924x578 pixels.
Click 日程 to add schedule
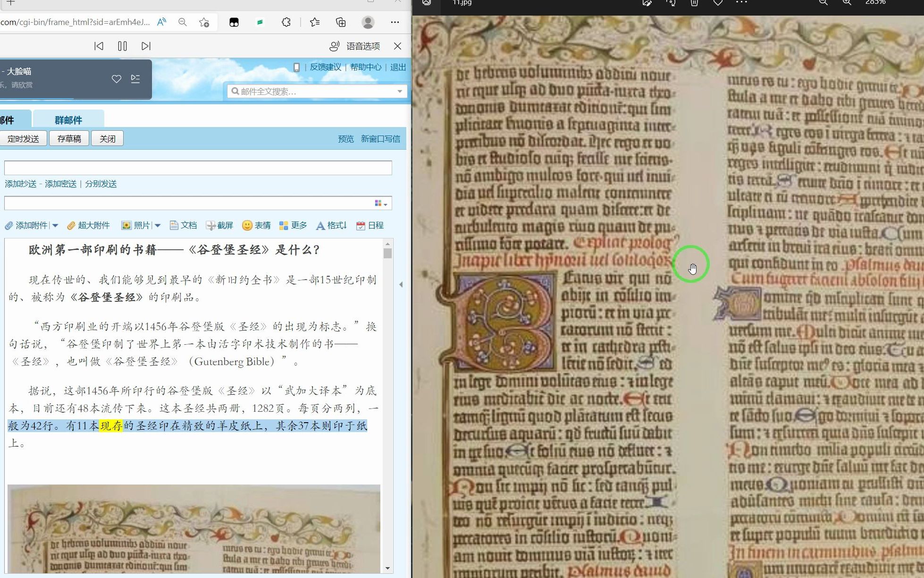pos(370,225)
